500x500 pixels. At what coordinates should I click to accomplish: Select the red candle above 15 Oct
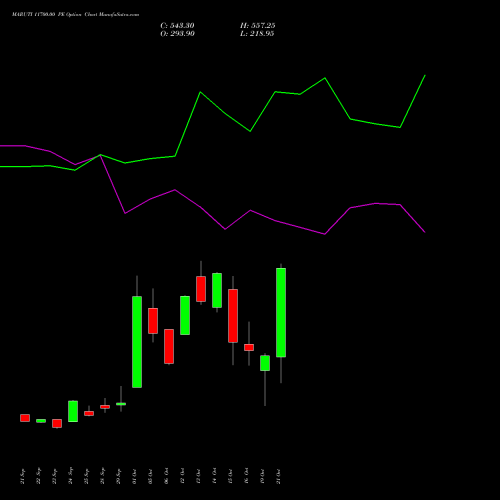(x=233, y=316)
